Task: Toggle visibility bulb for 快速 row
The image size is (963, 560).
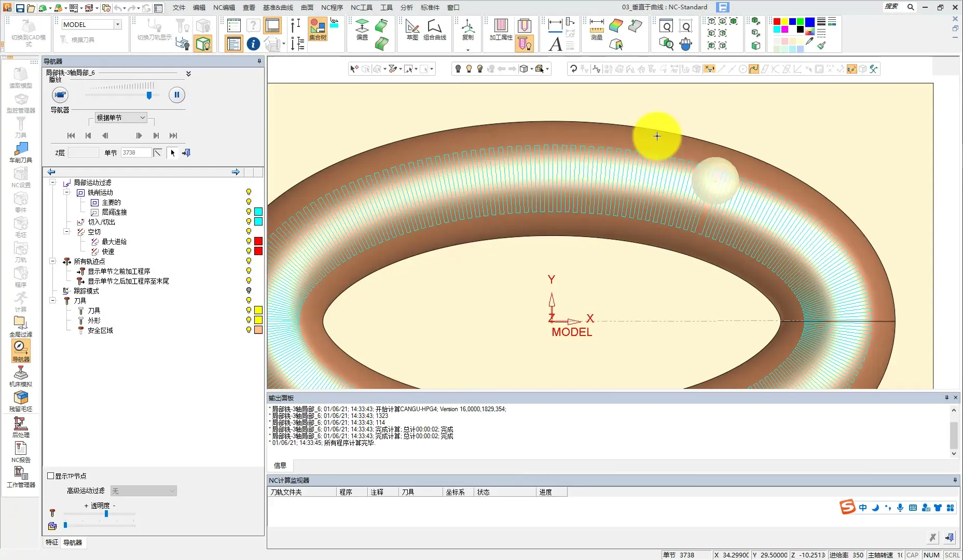Action: (x=249, y=251)
